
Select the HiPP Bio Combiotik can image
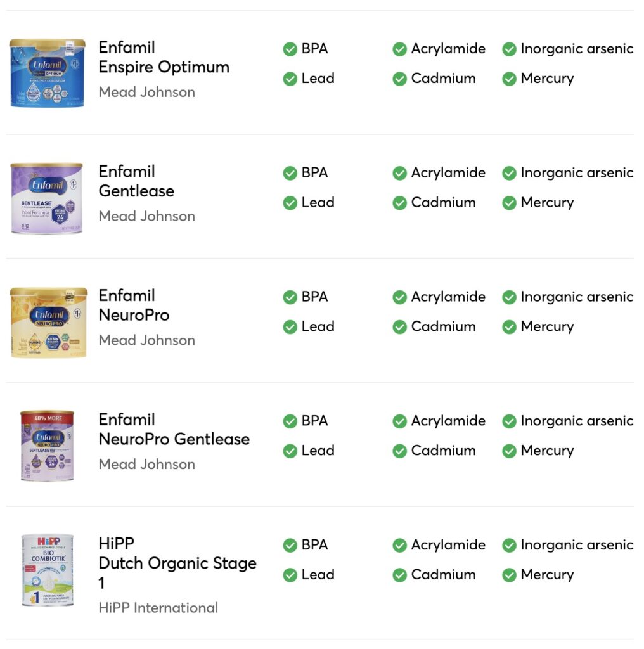[48, 570]
